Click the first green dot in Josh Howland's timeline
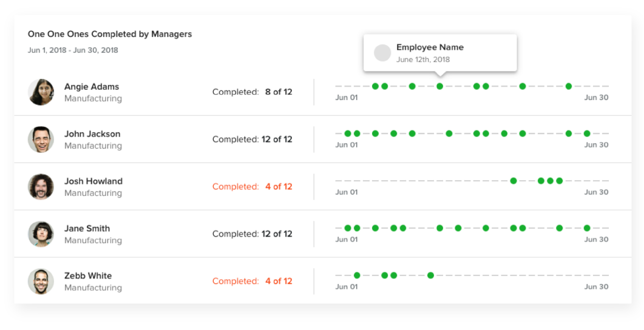The image size is (644, 330). (514, 181)
